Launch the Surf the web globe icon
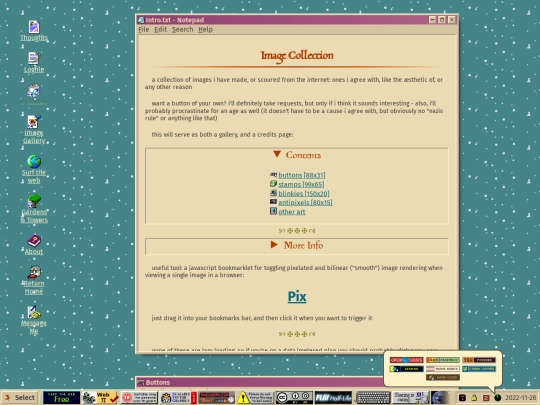540x405 pixels. [x=34, y=169]
